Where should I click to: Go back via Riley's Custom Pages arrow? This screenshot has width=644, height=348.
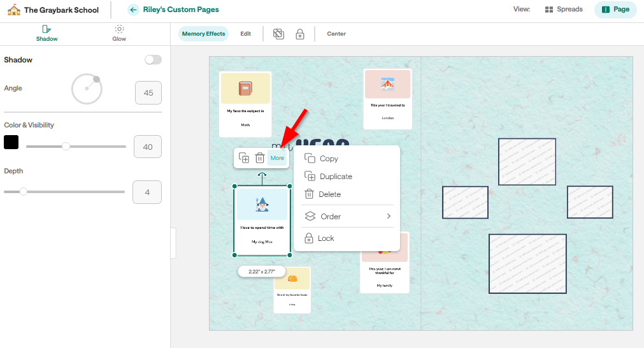[x=133, y=10]
